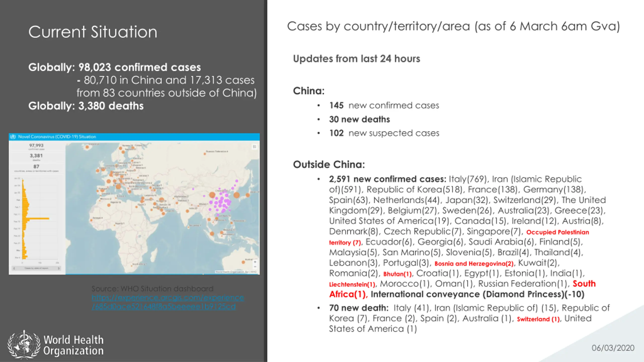Click 'Cases by date of report' chart label
The image size is (644, 362).
coord(36,268)
